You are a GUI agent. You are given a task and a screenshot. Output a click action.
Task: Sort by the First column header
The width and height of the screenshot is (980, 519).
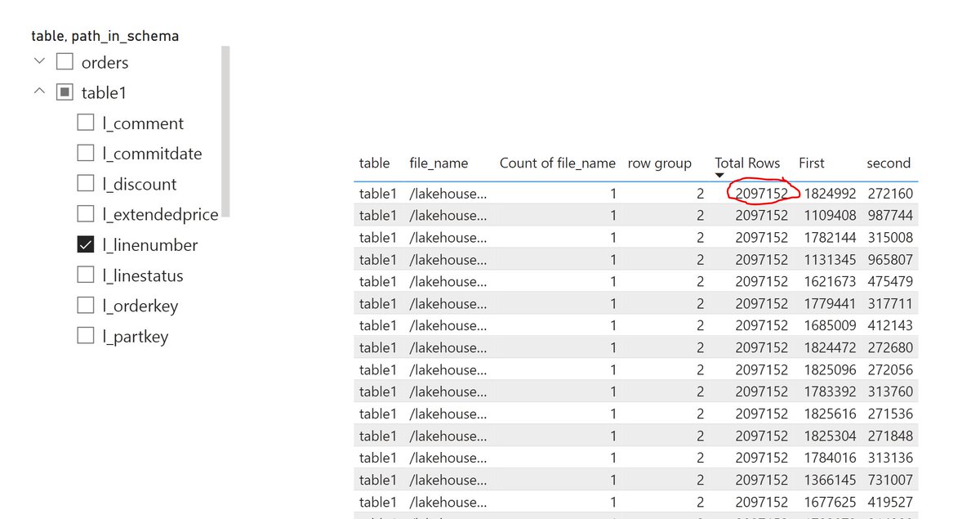coord(812,163)
